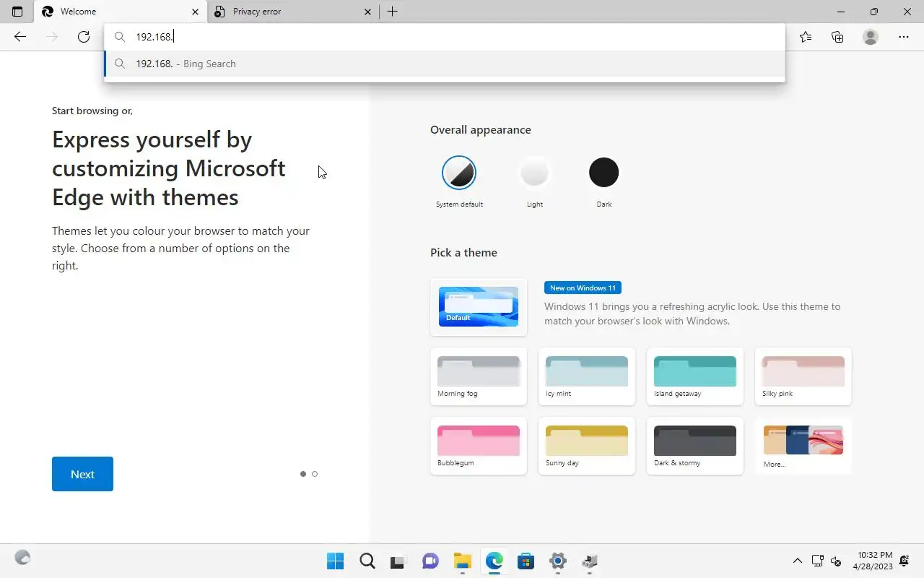Open the Windows Start menu
Image resolution: width=924 pixels, height=578 pixels.
pyautogui.click(x=336, y=561)
